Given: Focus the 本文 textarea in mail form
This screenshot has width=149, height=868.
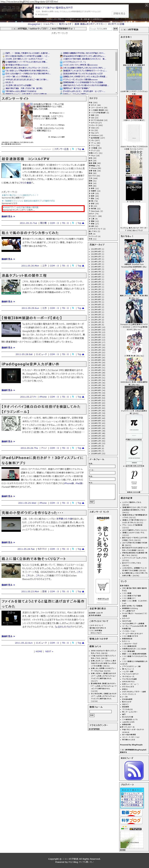Looking at the screenshot, I should 102,492.
